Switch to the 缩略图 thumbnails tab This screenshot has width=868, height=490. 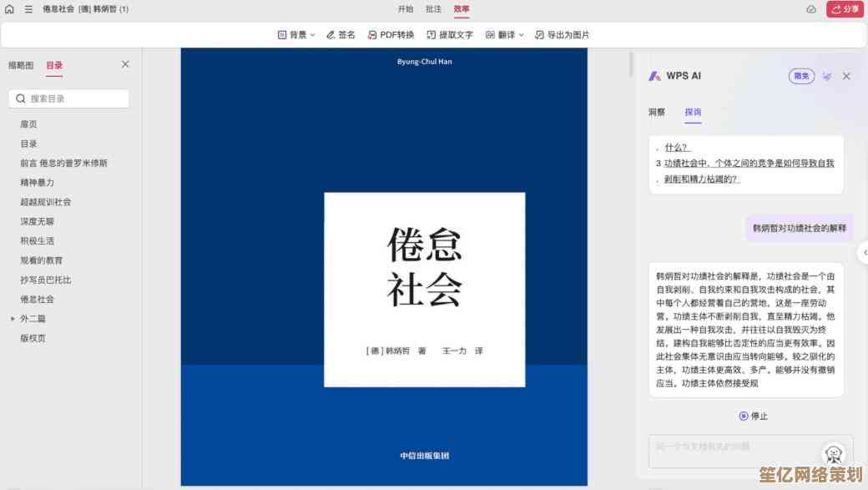[x=21, y=65]
